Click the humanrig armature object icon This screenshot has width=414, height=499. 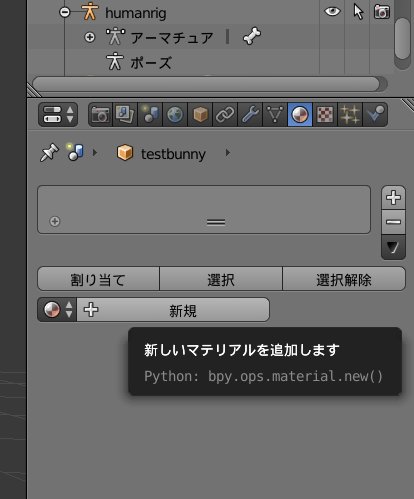[90, 11]
